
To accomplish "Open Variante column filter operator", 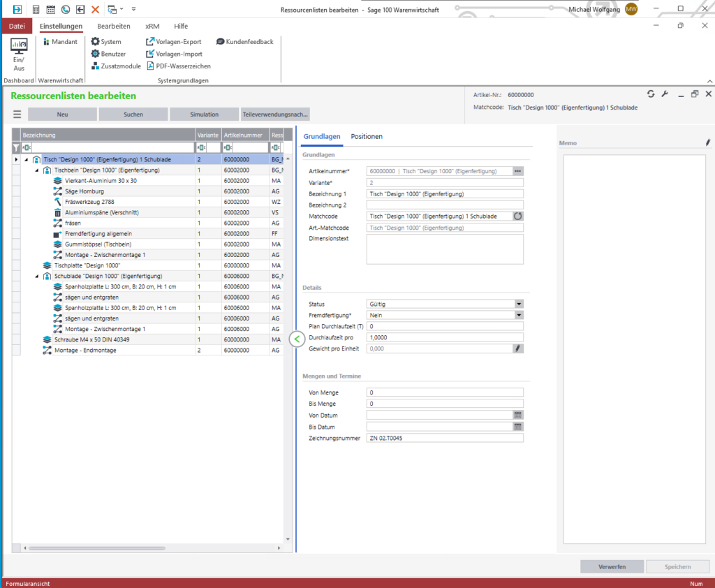I will tap(202, 147).
